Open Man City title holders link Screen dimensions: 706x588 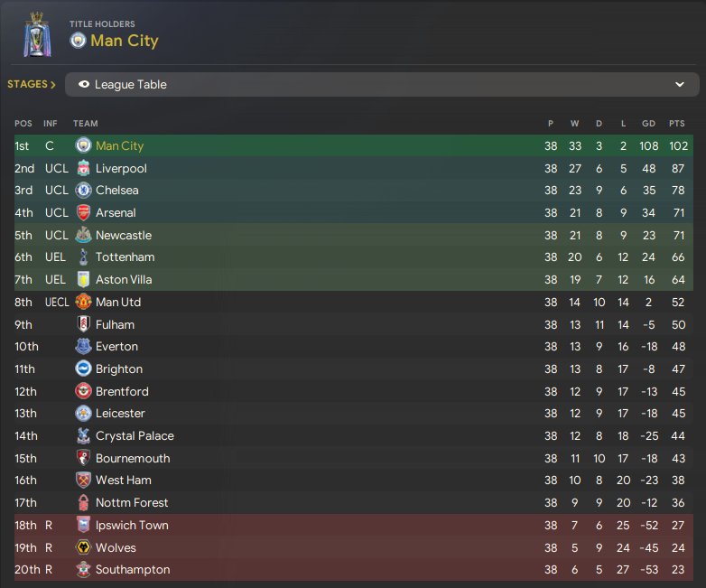(125, 41)
